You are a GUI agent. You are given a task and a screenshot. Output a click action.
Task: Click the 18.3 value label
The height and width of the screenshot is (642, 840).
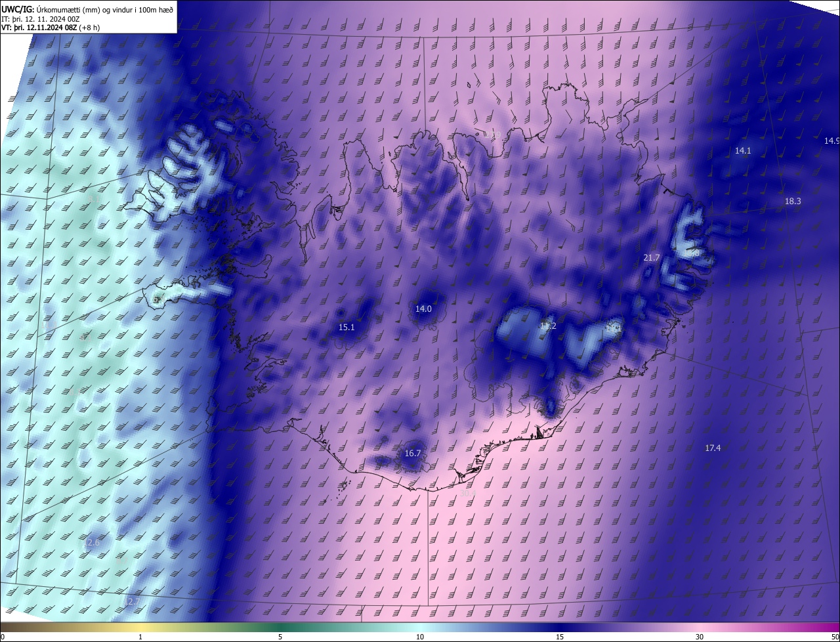[793, 201]
